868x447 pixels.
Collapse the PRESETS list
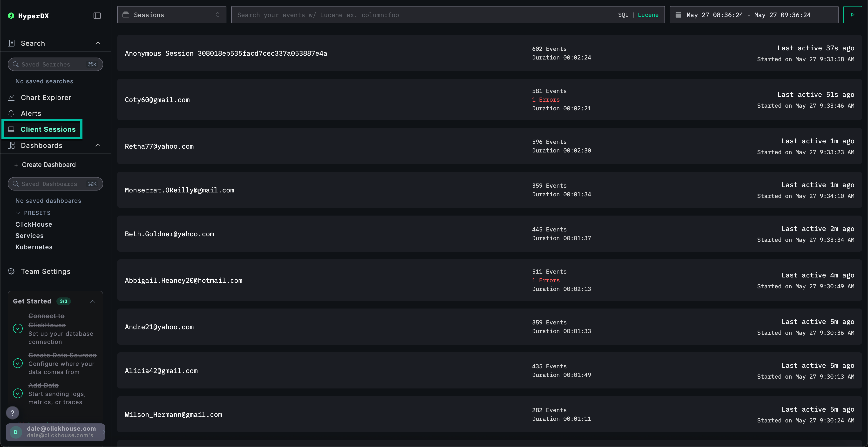[x=18, y=213]
